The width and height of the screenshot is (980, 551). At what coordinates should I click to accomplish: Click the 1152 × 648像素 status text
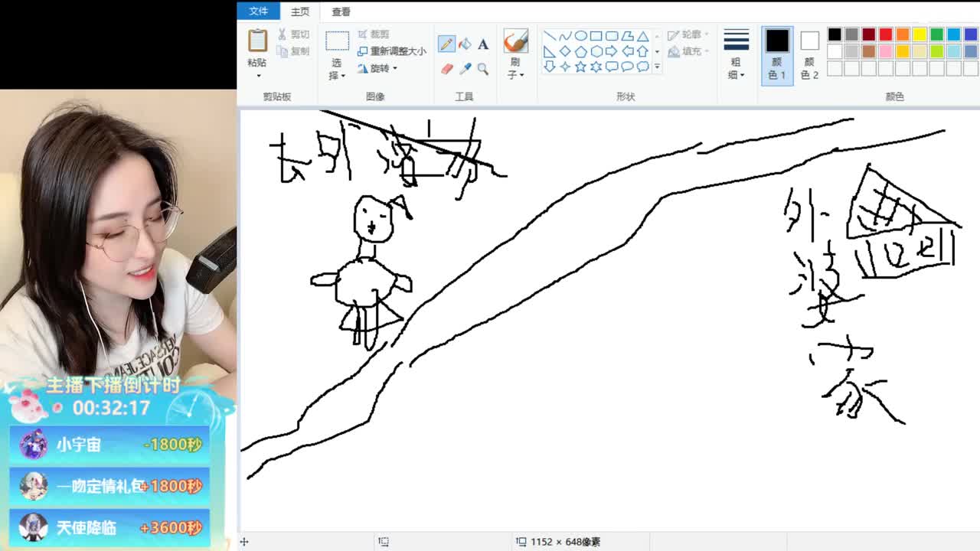pos(565,542)
